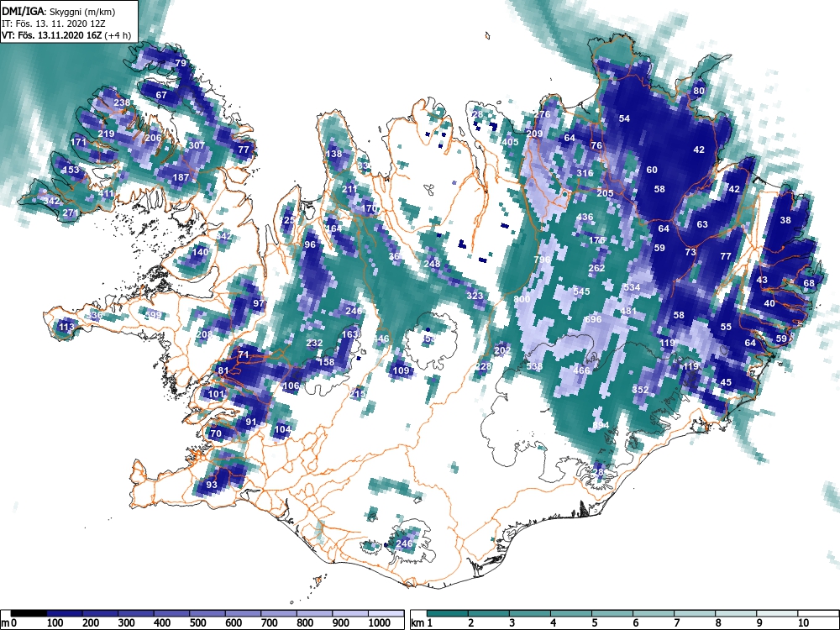Select the 436 visibility value
The width and height of the screenshot is (840, 630).
click(x=585, y=217)
